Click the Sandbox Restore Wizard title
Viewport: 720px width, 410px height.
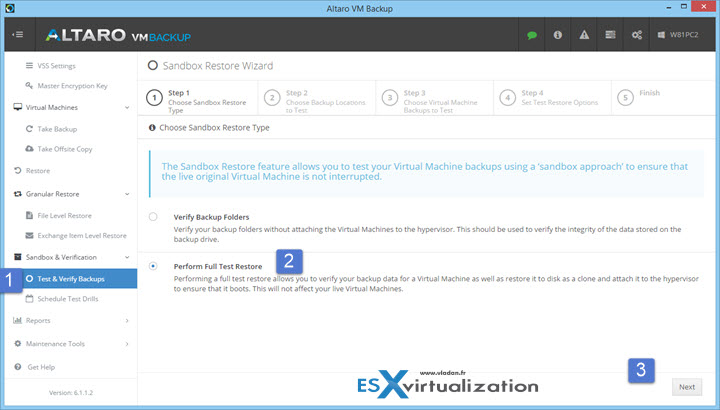tap(218, 66)
